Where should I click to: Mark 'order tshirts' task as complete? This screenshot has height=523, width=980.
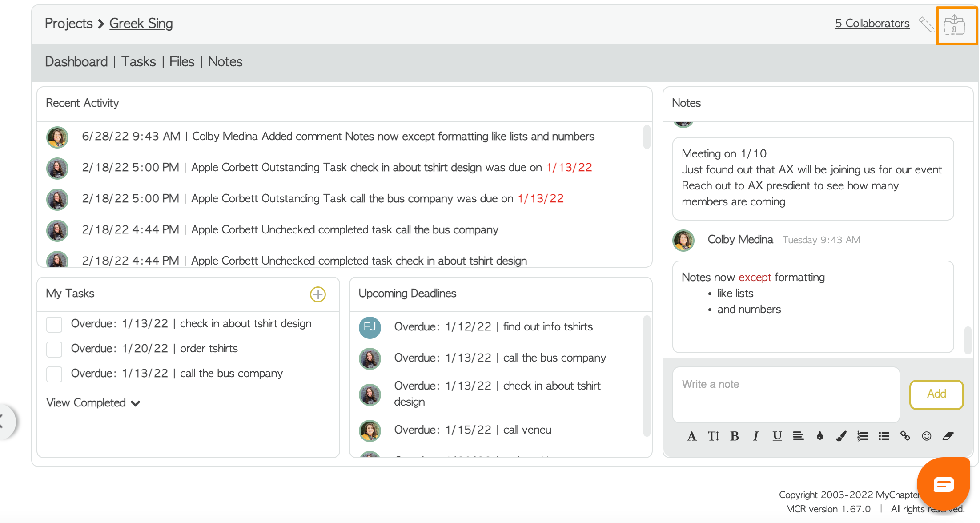click(x=54, y=349)
